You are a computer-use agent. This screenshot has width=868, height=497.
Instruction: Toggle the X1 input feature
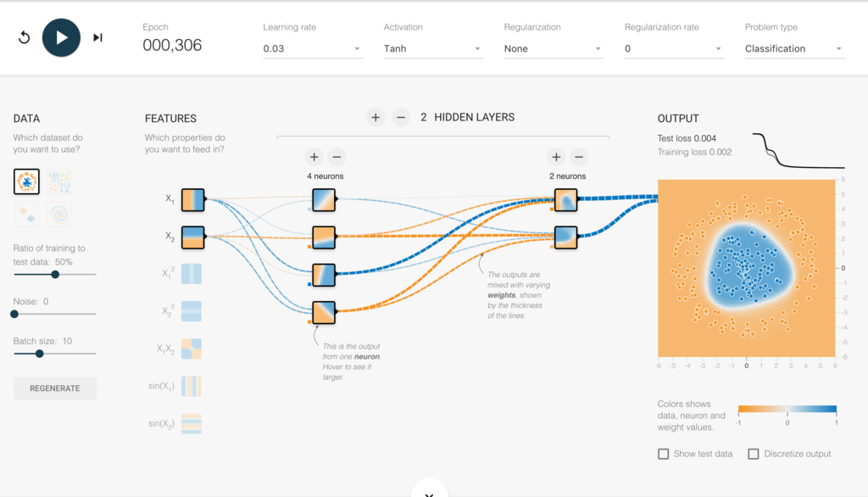tap(192, 199)
